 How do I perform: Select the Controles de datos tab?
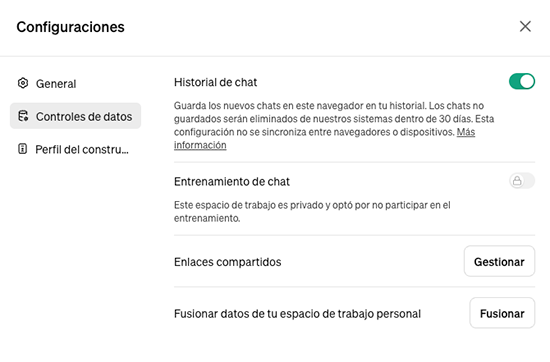click(75, 116)
